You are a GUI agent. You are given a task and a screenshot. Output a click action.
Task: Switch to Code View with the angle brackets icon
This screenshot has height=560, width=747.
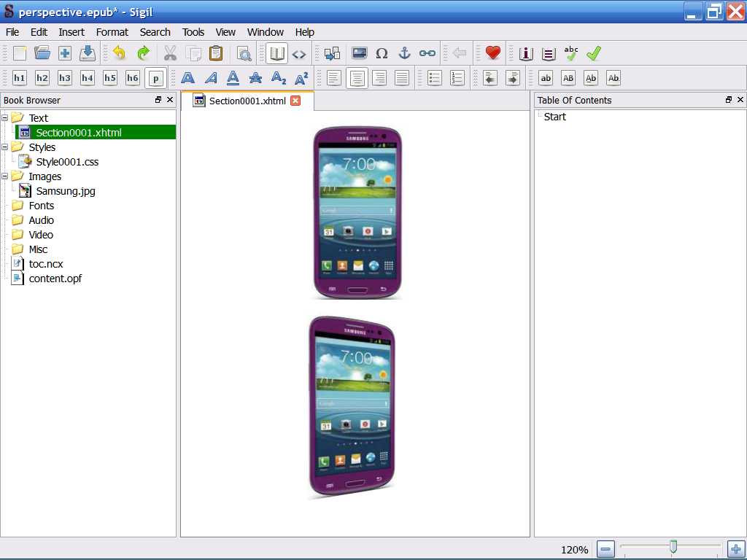click(299, 53)
